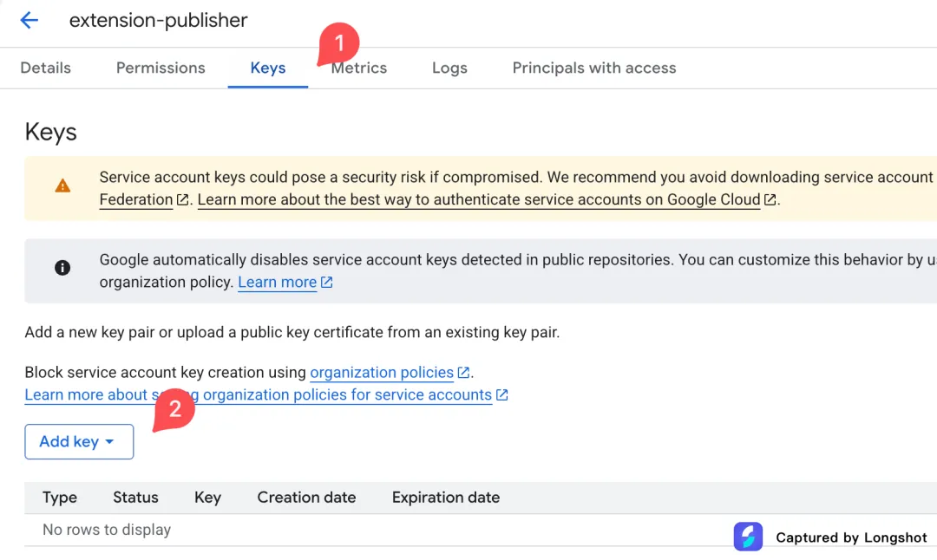Open Learn more link in info banner
The image size is (937, 560).
pyautogui.click(x=278, y=283)
